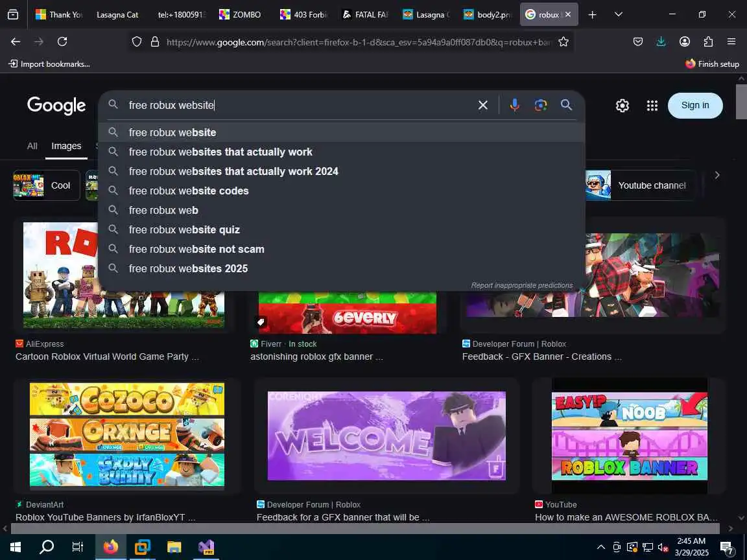Bookmark this page with the star icon

click(x=563, y=42)
